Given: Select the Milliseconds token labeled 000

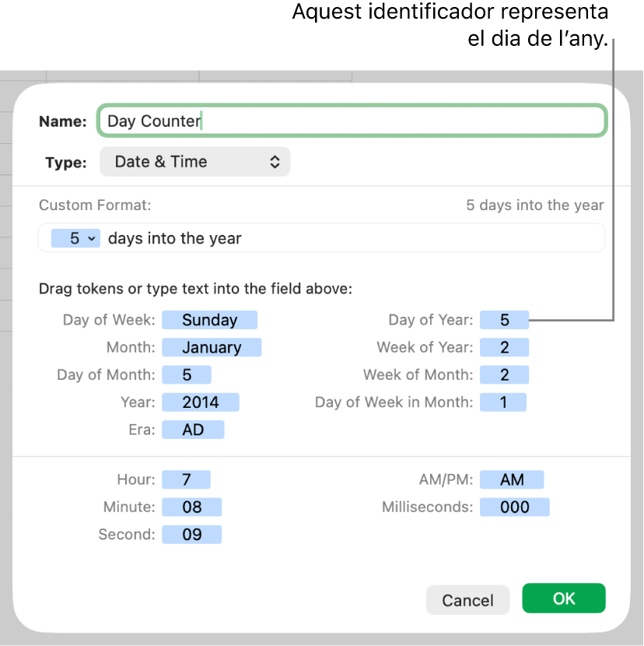Looking at the screenshot, I should point(514,507).
